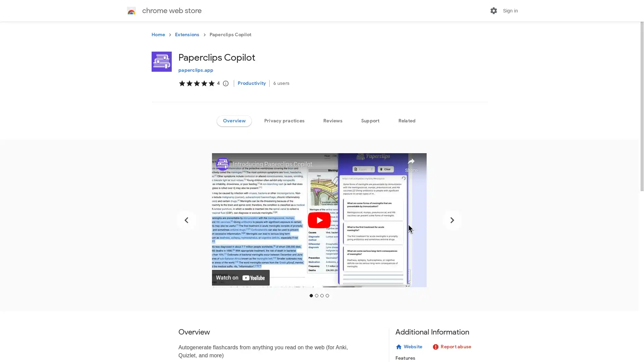Expand the Related extensions section
The image size is (644, 362).
click(x=407, y=121)
